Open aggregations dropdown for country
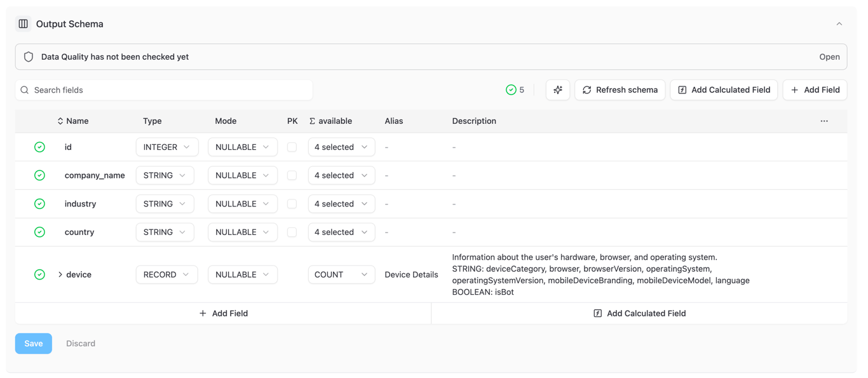Viewport: 868px width, 378px height. click(x=341, y=232)
